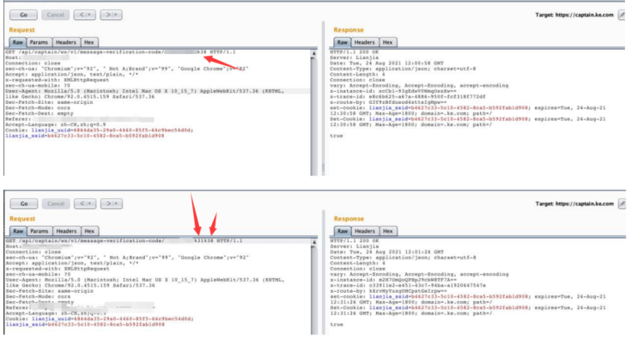This screenshot has width=644, height=346.
Task: Click the Go button in top Repeater panel
Action: [x=23, y=15]
